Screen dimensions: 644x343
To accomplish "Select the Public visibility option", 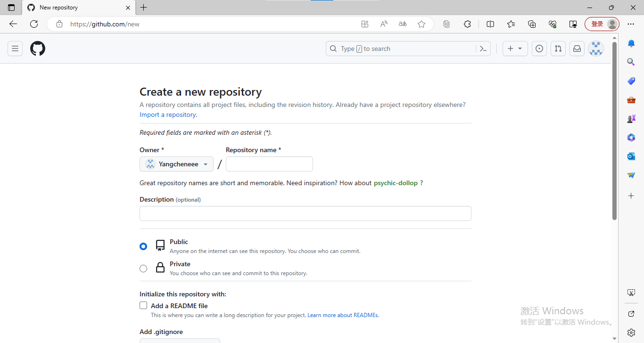I will tap(143, 246).
